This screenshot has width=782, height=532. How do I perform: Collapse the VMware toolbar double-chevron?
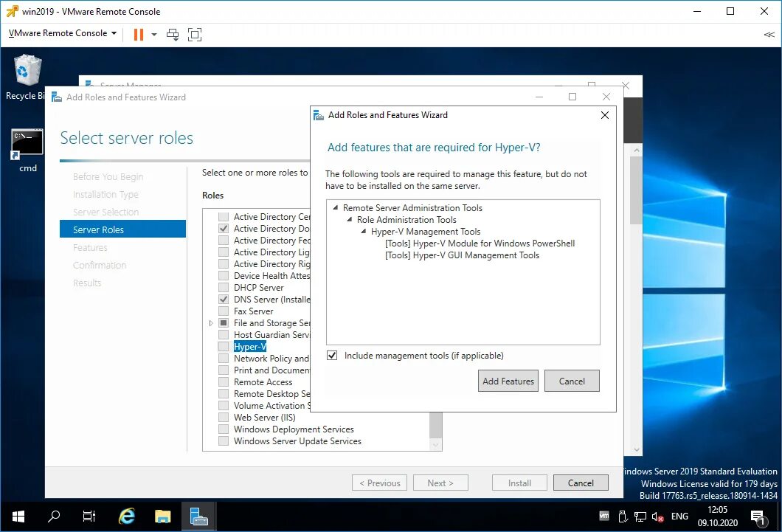point(769,35)
